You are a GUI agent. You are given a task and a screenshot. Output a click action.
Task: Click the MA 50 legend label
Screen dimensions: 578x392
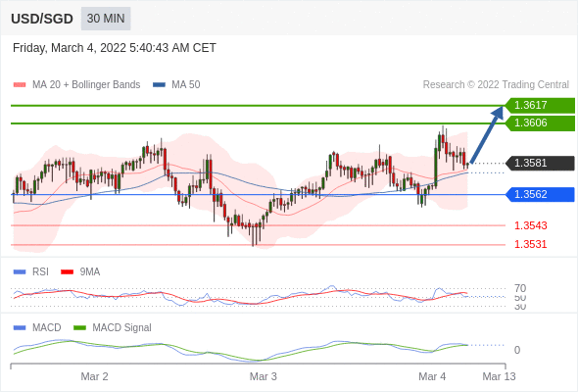pyautogui.click(x=186, y=85)
